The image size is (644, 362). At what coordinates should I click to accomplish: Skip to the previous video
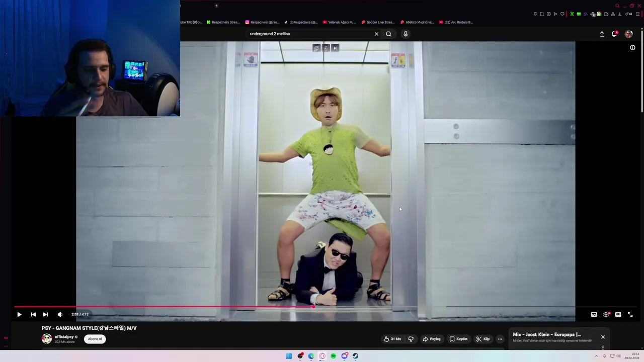tap(33, 314)
